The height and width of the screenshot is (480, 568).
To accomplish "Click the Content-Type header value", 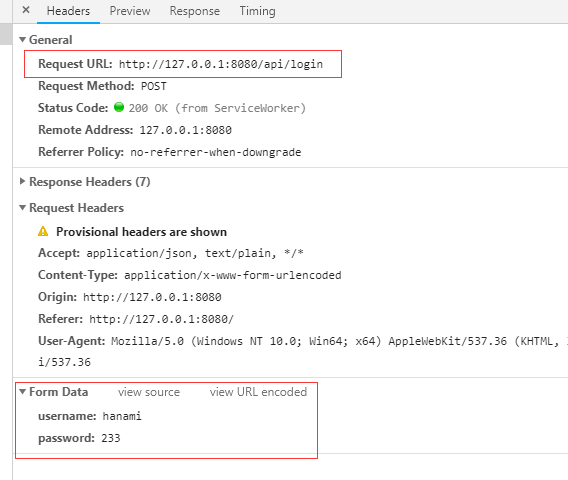I will tap(233, 275).
